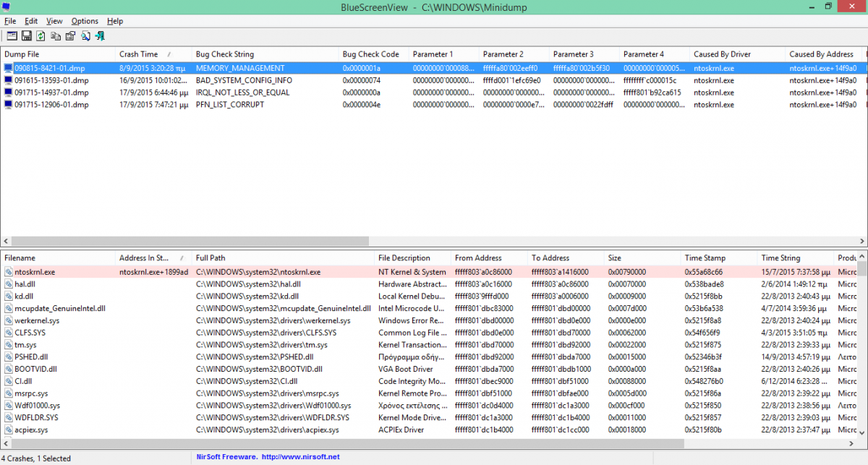Open the Options menu

[x=85, y=21]
